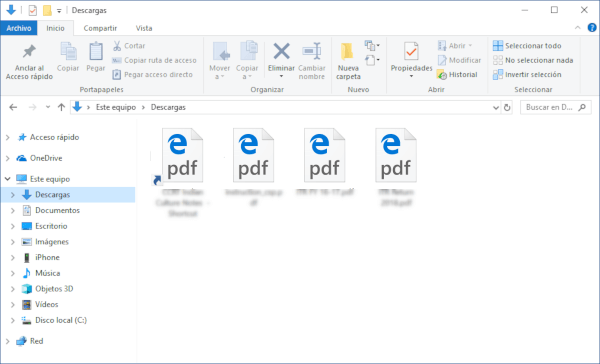Viewport: 600px width, 364px height.
Task: Open the easy access dropdown icon
Action: pyautogui.click(x=372, y=60)
